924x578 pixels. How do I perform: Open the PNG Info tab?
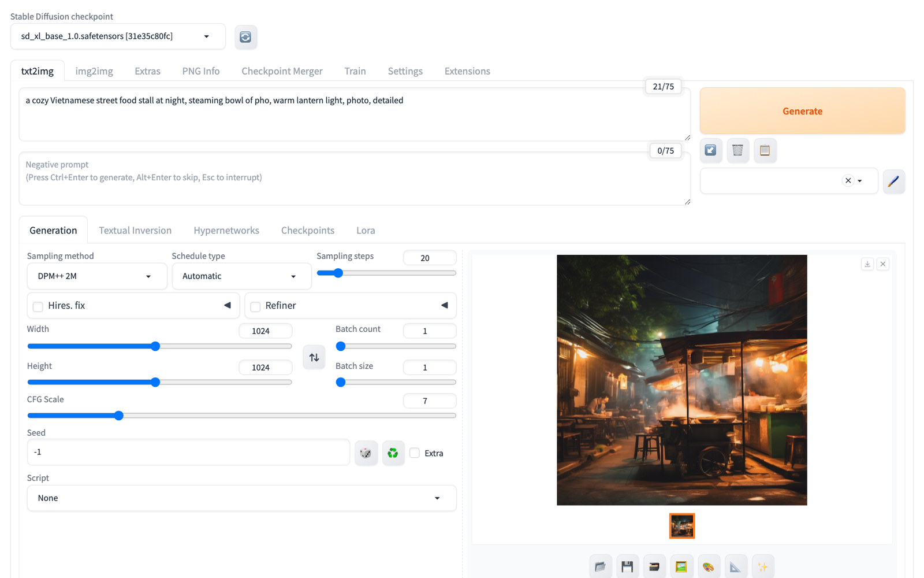[x=201, y=71]
